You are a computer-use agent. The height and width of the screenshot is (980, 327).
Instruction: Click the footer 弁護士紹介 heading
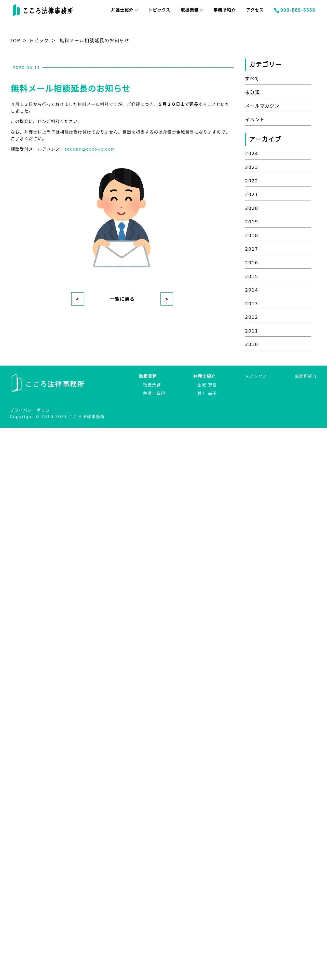(x=204, y=376)
